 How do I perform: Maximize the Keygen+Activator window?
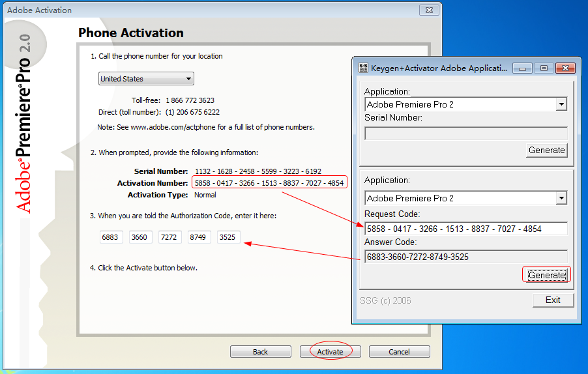543,68
